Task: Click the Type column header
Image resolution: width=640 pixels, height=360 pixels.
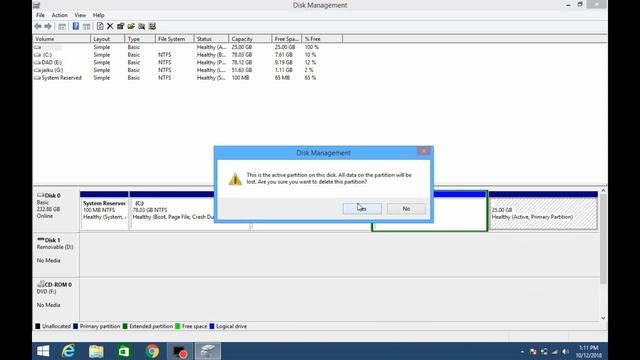Action: click(x=140, y=39)
